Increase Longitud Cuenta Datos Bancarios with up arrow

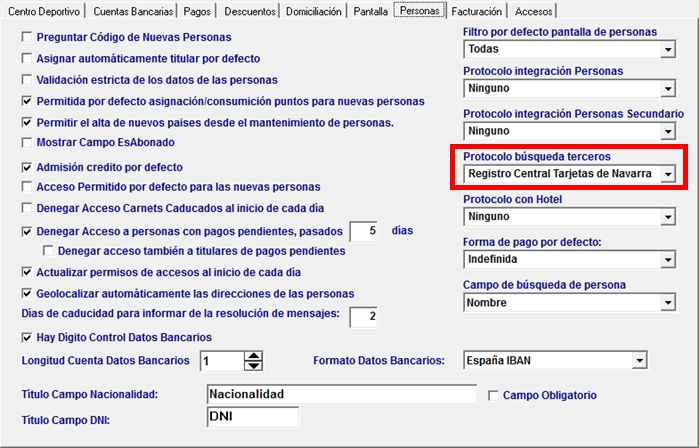254,356
